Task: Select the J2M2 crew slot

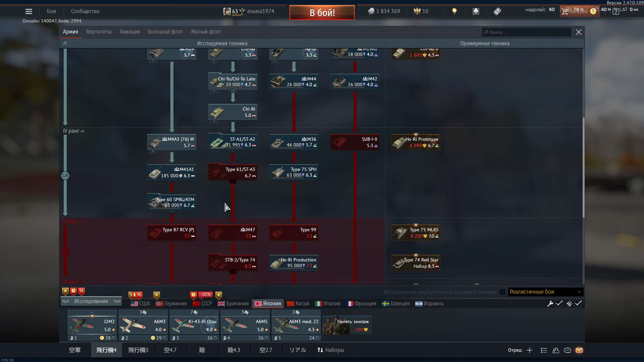Action: [92, 325]
